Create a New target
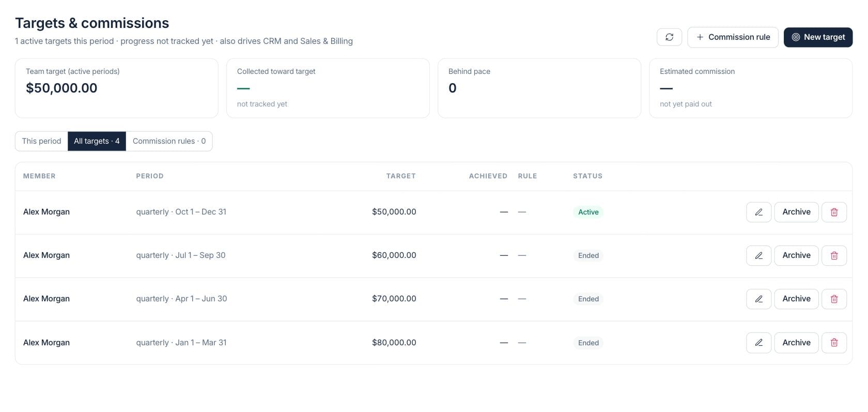The height and width of the screenshot is (412, 868). (x=818, y=37)
